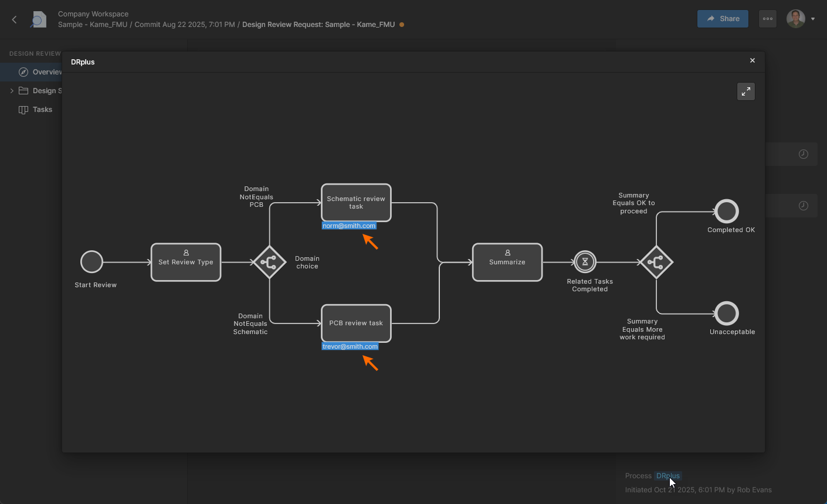Click the back chevron in the header
The width and height of the screenshot is (827, 504).
click(15, 19)
